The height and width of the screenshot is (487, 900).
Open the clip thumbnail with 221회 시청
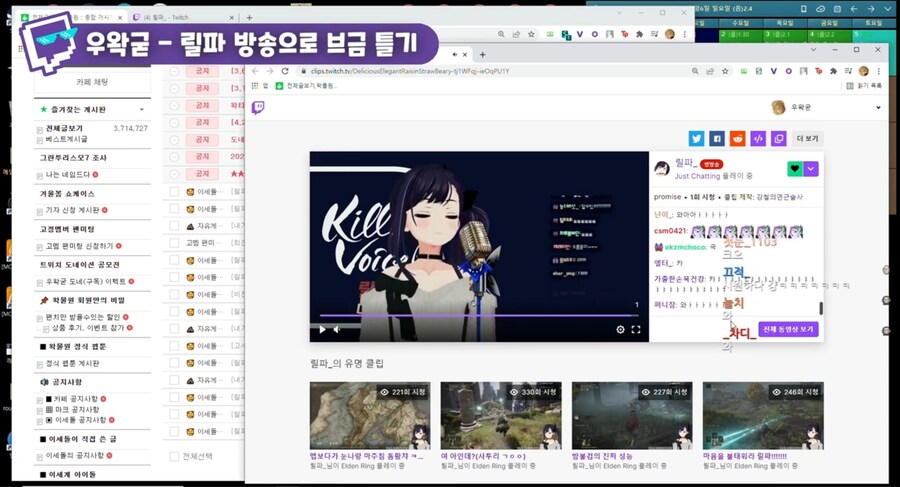click(x=370, y=416)
